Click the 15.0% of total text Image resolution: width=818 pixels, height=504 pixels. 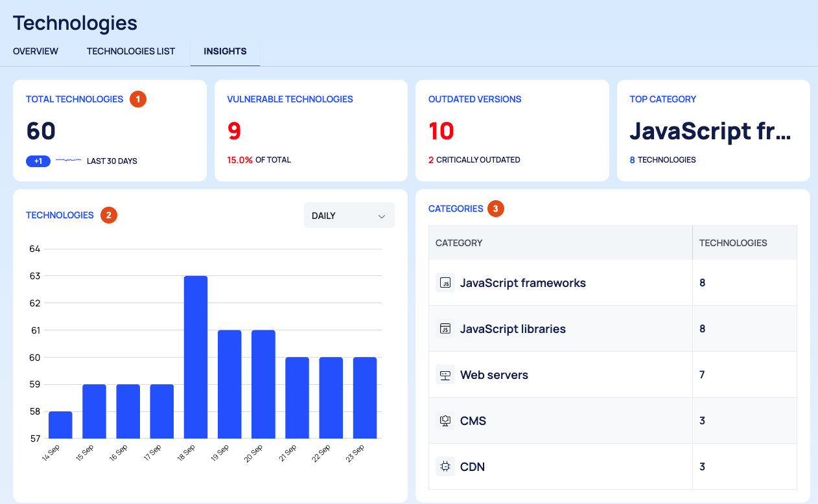259,159
